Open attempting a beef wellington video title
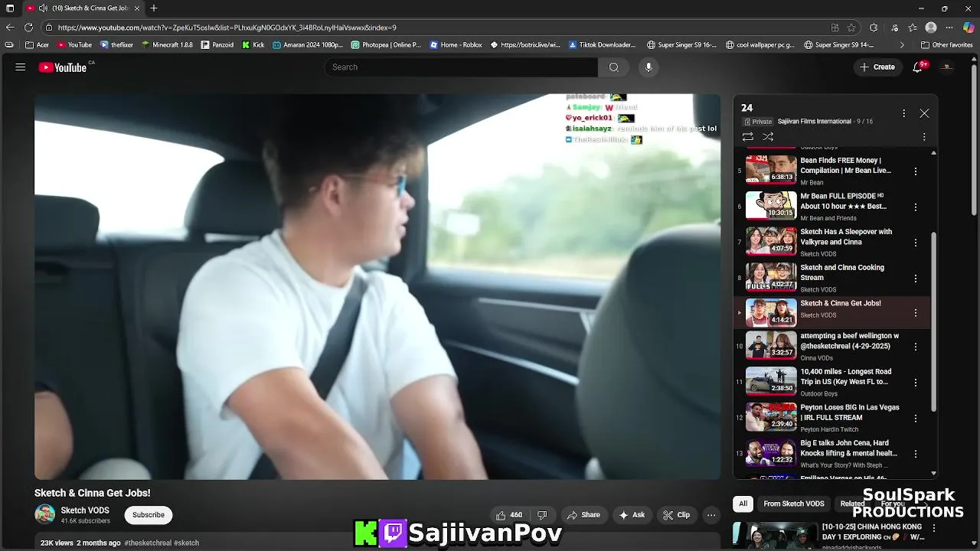 pos(850,341)
